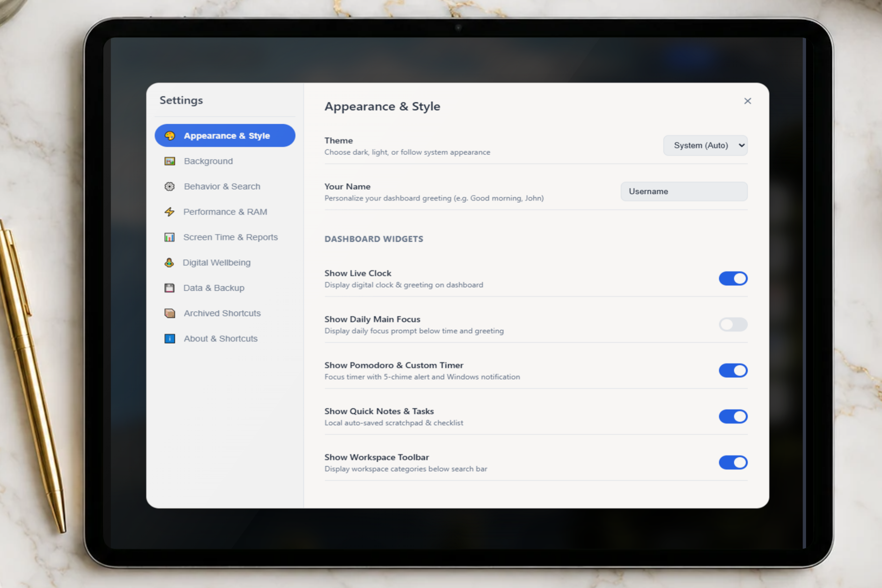Screen dimensions: 882x588
Task: Switch off Show Workspace Toolbar
Action: [x=733, y=462]
